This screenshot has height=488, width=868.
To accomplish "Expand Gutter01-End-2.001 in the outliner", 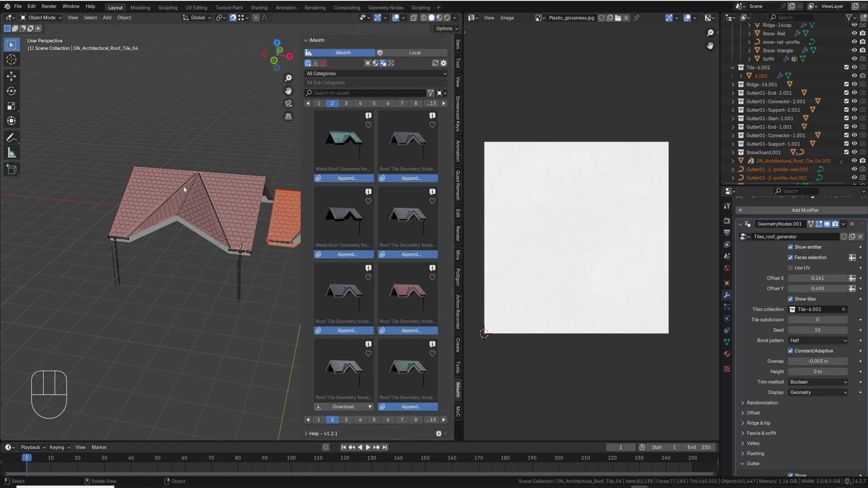I will point(733,93).
